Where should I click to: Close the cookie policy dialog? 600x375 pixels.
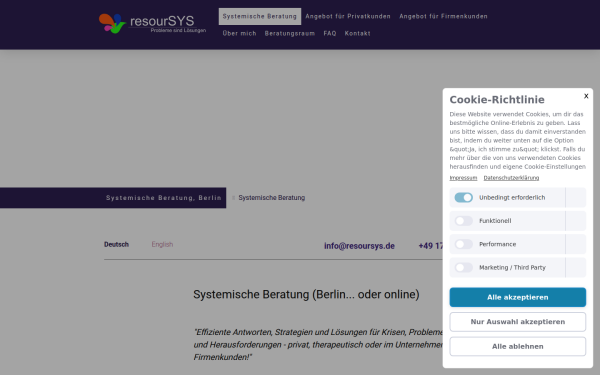[x=586, y=96]
